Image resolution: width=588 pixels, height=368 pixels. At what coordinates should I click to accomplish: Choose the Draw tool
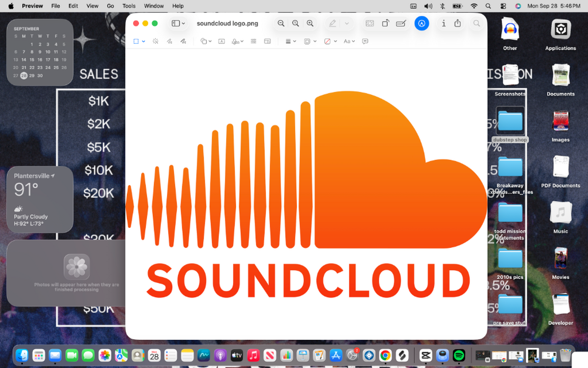pos(183,41)
